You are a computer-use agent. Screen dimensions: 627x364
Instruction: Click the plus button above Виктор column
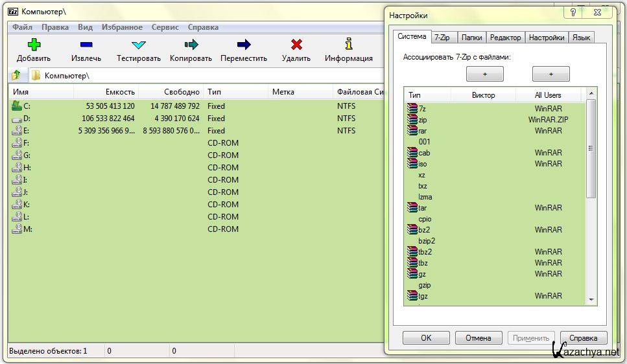tap(484, 74)
